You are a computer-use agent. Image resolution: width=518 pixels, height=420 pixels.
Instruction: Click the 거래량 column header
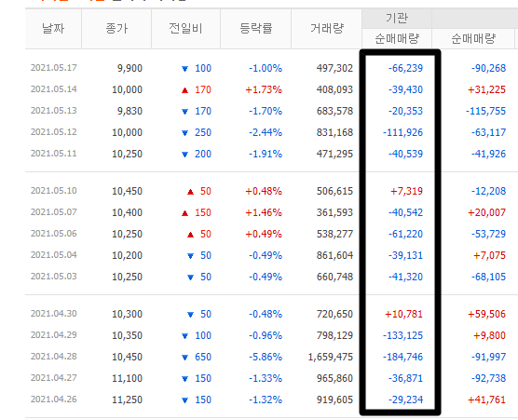(327, 28)
